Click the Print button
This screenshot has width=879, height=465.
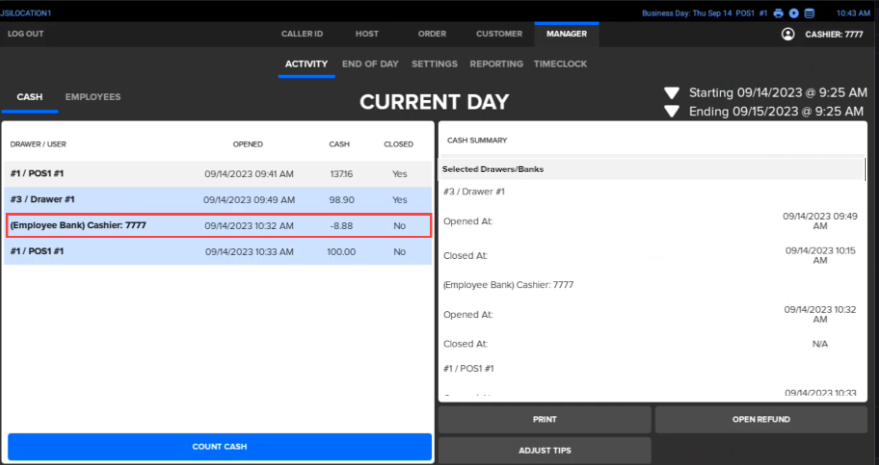click(x=544, y=420)
